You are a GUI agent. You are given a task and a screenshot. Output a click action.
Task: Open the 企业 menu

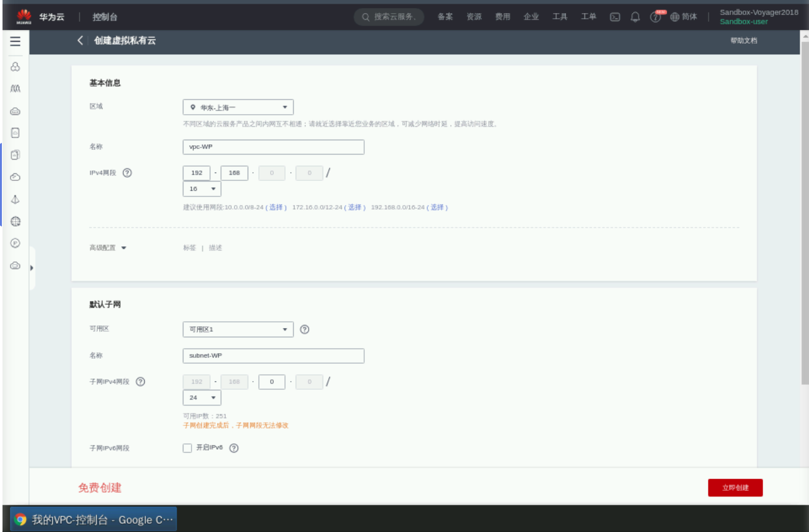(x=531, y=17)
